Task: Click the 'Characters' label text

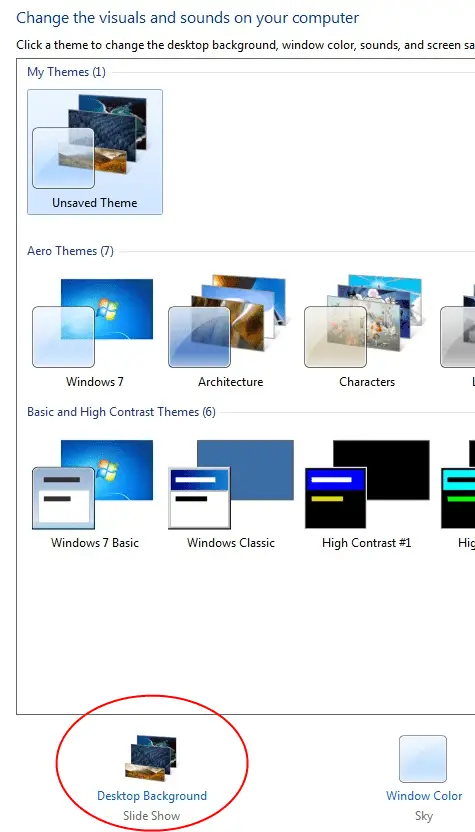Action: coord(367,382)
